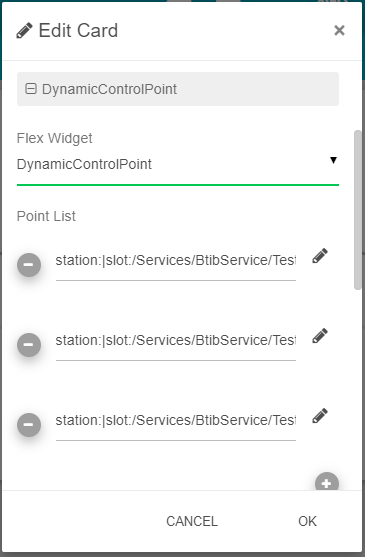Click the Point List label
The height and width of the screenshot is (557, 365).
(x=46, y=216)
